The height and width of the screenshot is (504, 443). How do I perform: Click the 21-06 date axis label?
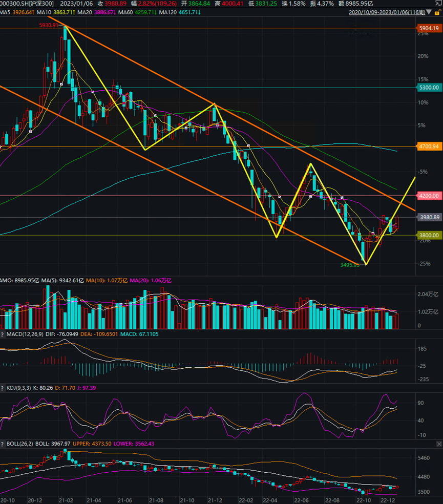point(125,500)
